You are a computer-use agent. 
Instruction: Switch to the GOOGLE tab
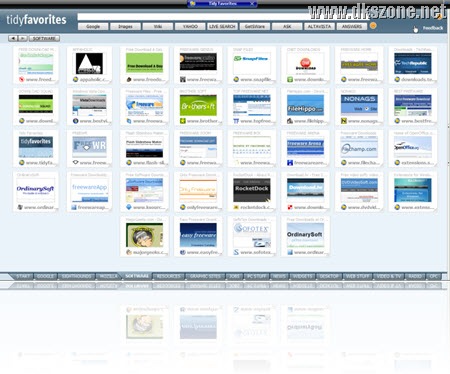click(46, 276)
